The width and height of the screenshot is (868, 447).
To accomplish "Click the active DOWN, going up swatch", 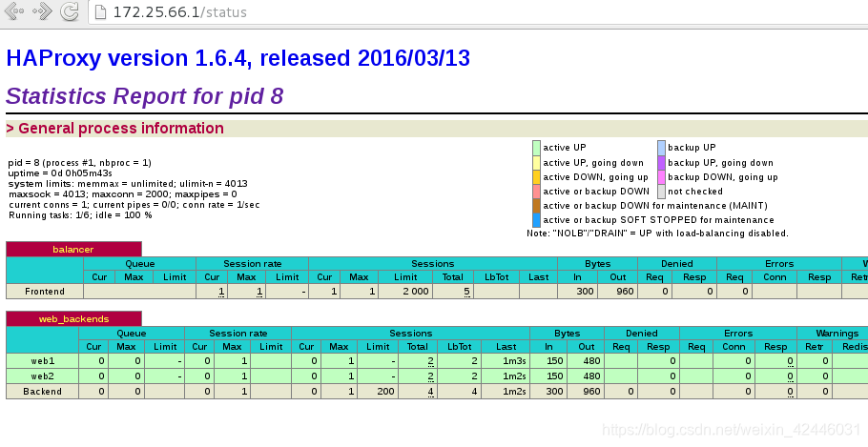I will [536, 177].
